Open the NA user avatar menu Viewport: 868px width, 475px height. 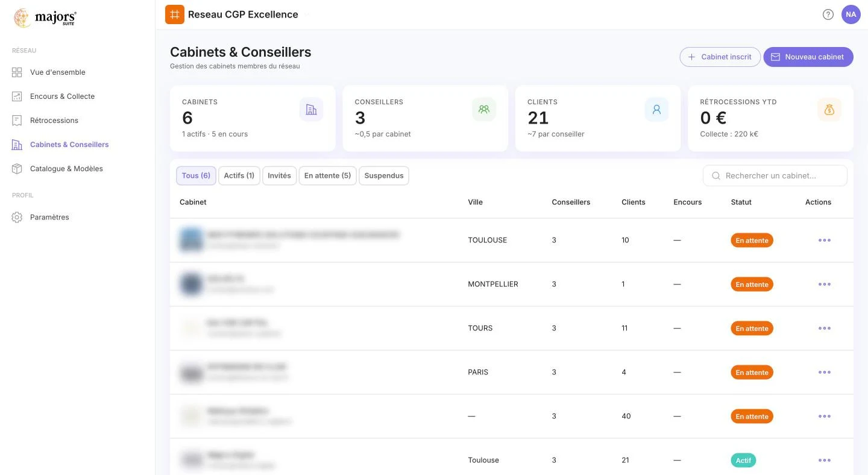[851, 14]
